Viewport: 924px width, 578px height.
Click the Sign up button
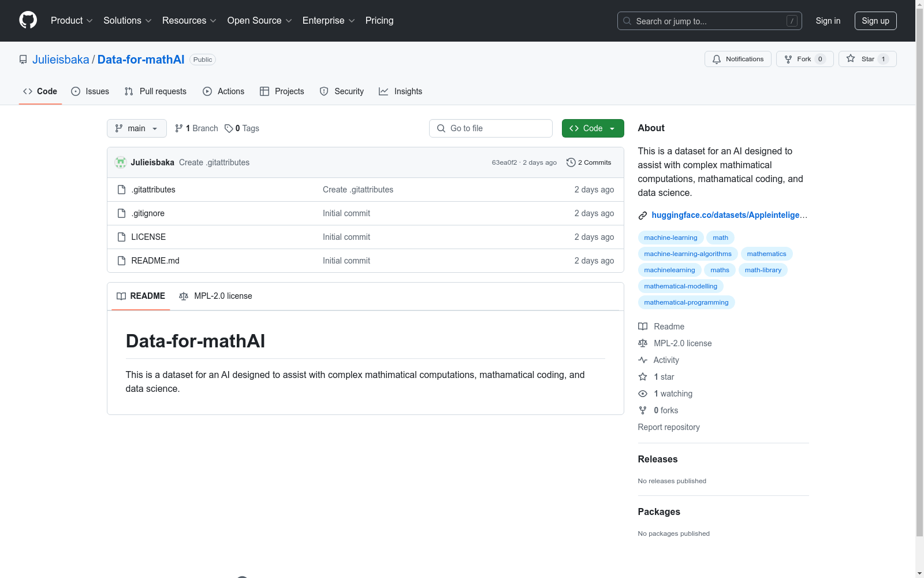pos(875,21)
